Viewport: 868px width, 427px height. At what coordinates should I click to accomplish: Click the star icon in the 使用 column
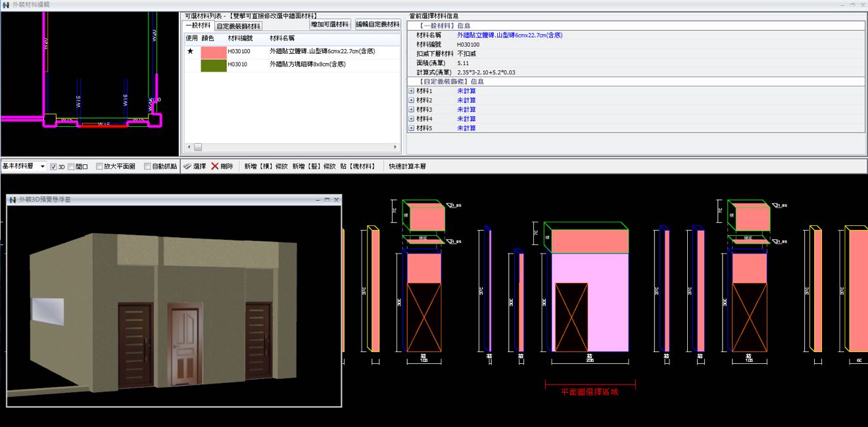click(x=190, y=51)
